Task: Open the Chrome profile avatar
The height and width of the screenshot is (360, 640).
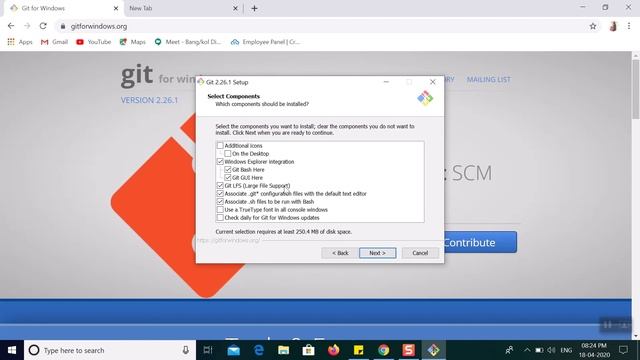Action: pos(613,26)
